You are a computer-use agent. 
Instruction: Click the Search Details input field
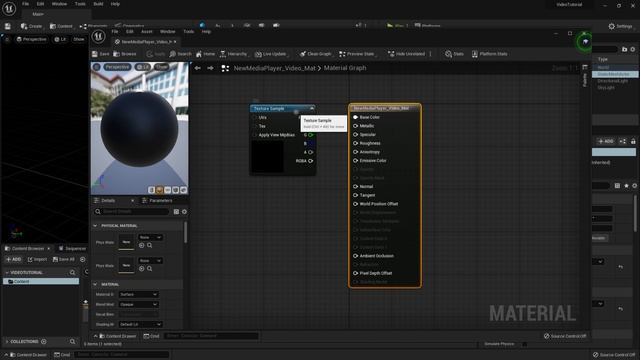click(132, 211)
